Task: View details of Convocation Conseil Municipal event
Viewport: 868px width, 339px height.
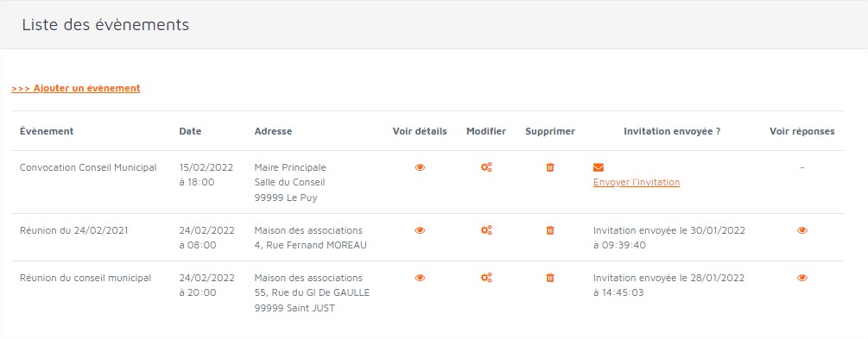Action: tap(420, 167)
